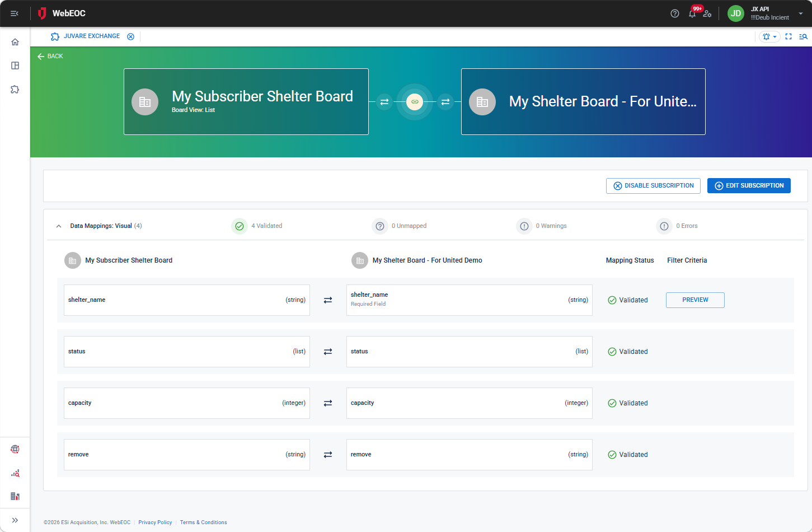Open the user settings people-gear icon
Image resolution: width=812 pixels, height=532 pixels.
pyautogui.click(x=707, y=13)
